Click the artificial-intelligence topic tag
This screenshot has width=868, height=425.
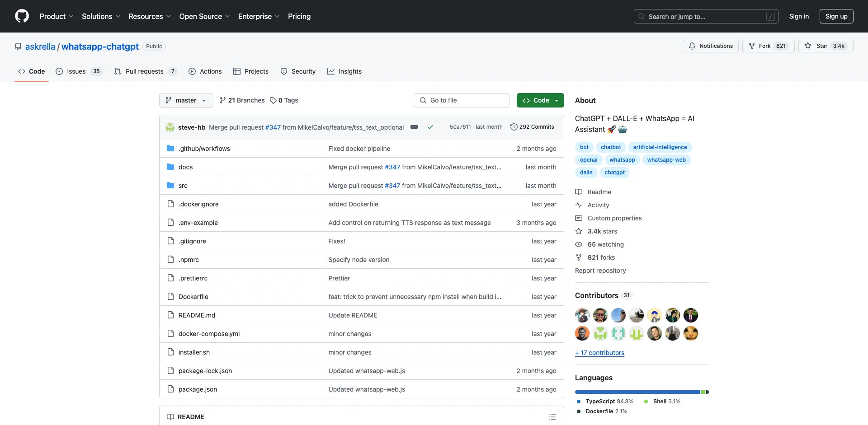(660, 147)
